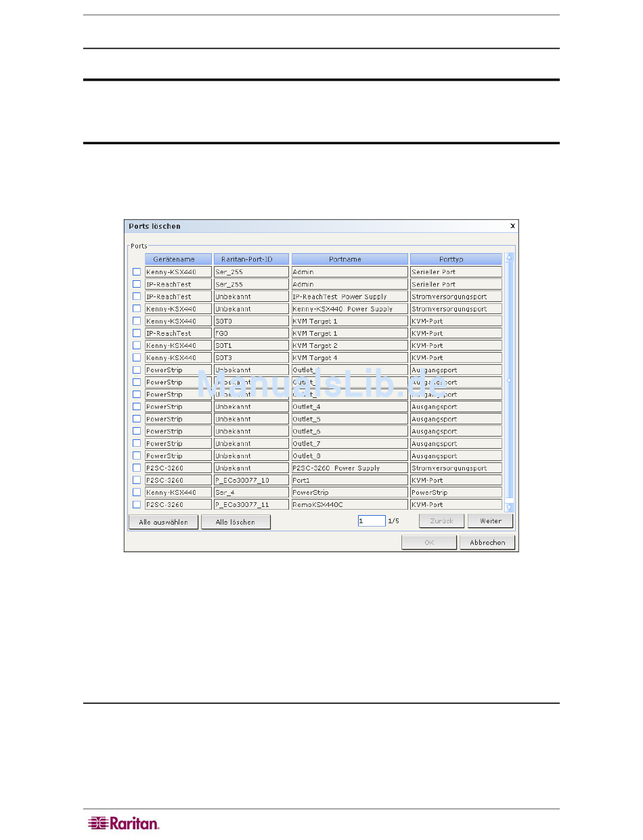
Task: Click the PowerStrip port type cell in Ser_4 row
Action: click(x=456, y=492)
